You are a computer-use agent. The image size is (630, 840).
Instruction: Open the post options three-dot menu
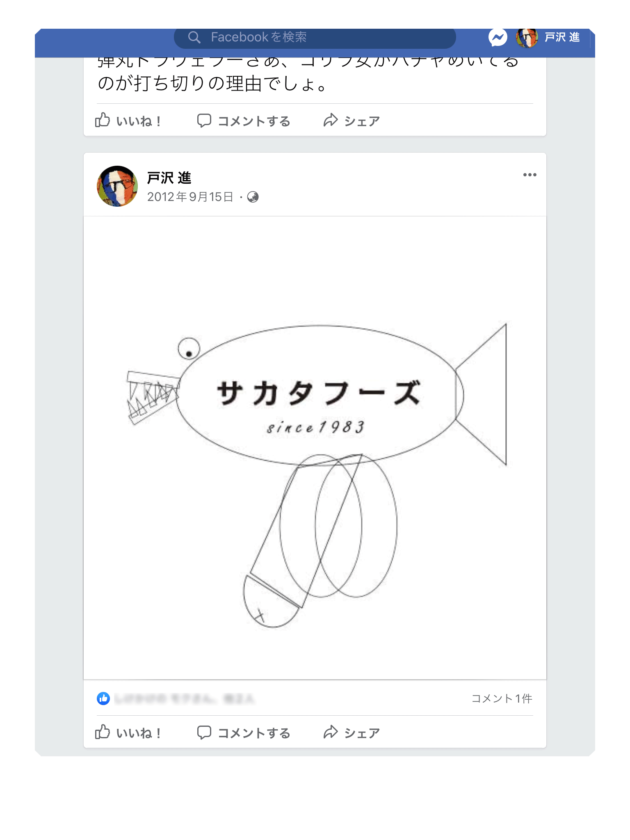point(530,175)
